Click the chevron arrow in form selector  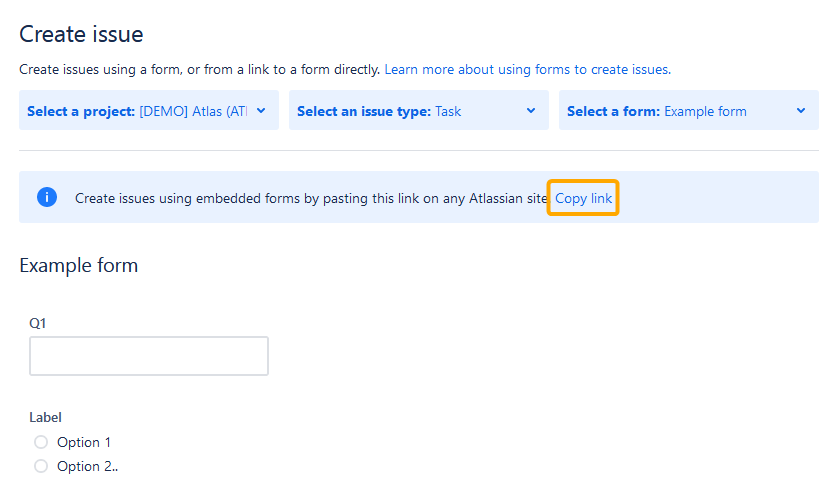point(801,111)
